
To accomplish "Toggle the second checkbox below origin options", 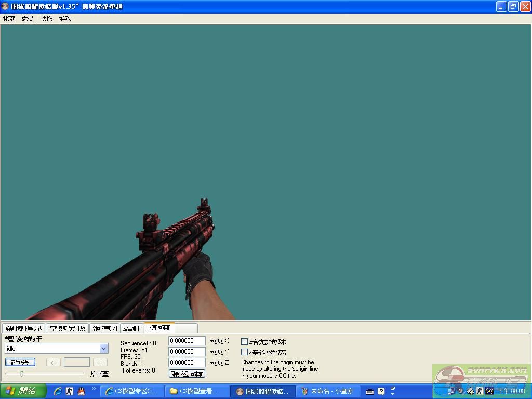I will coord(244,352).
